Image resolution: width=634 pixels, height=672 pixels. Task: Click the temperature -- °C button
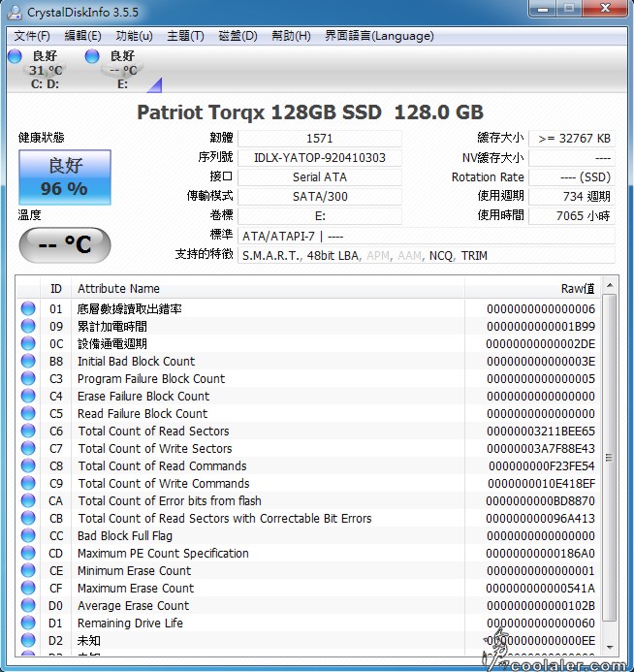click(x=65, y=244)
